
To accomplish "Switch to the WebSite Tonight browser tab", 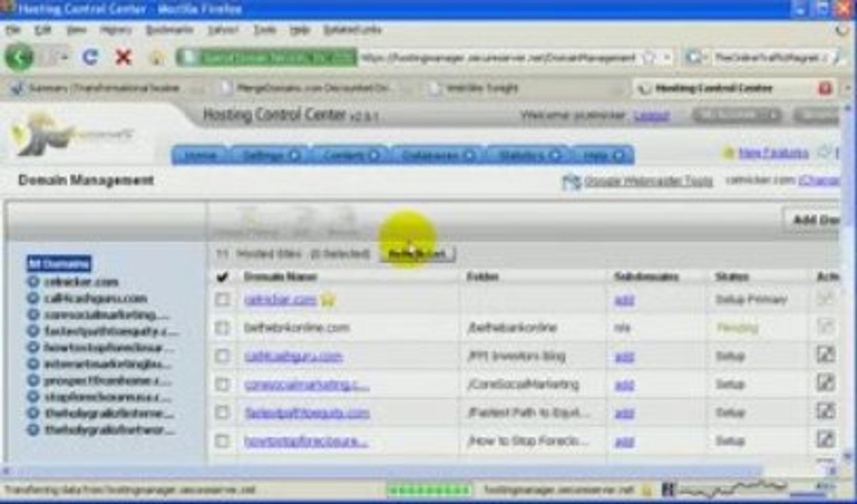I will [x=483, y=88].
